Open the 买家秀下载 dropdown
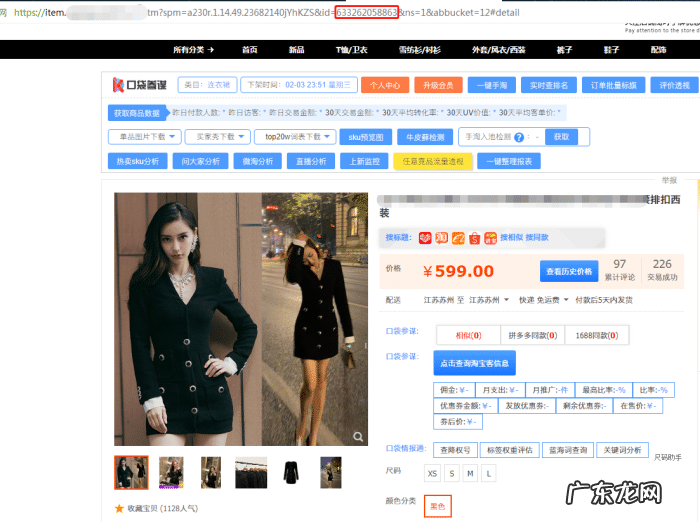Viewport: 700px width, 522px height. click(x=218, y=137)
